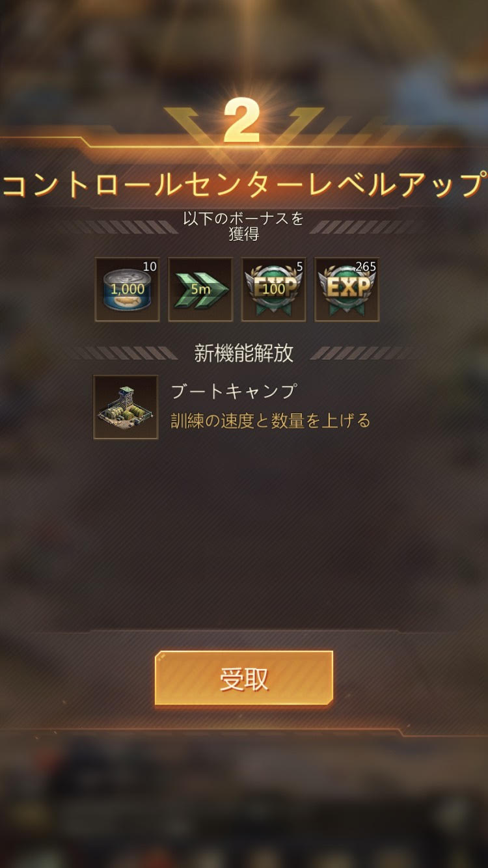The height and width of the screenshot is (868, 488).
Task: Open the ブートキャンプ building thumbnail
Action: pos(126,407)
